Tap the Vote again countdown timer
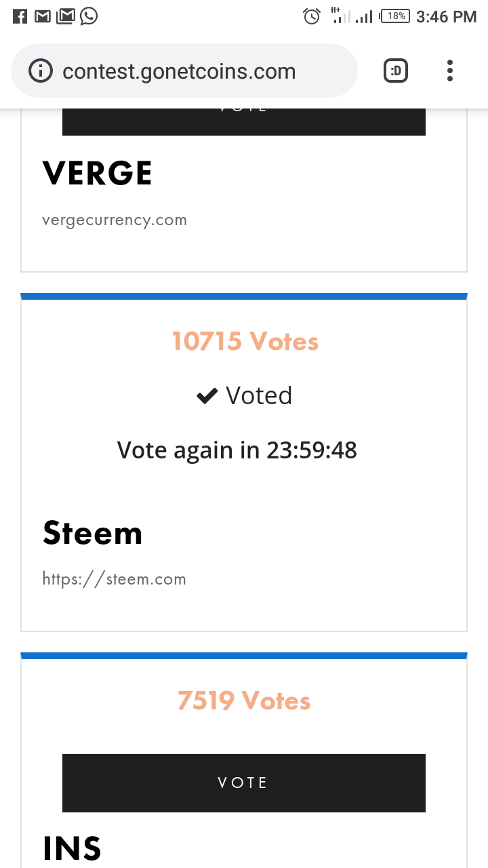The width and height of the screenshot is (488, 868). [237, 450]
